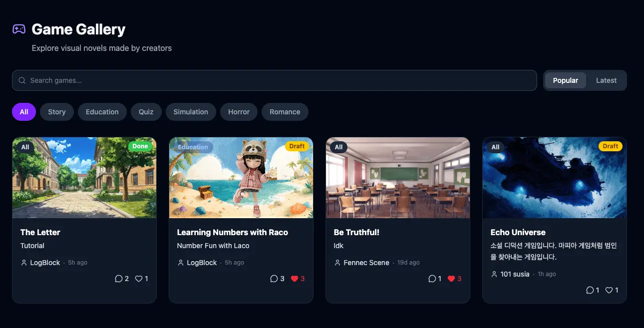The height and width of the screenshot is (328, 644).
Task: Like The Letter with its heart icon
Action: (139, 279)
